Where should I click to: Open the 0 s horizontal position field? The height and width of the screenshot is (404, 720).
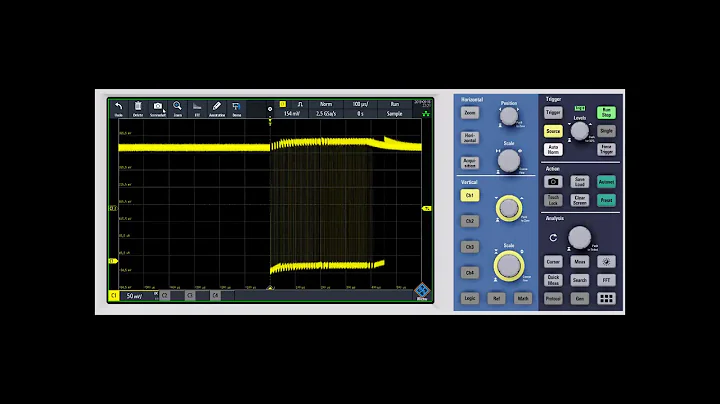point(360,113)
